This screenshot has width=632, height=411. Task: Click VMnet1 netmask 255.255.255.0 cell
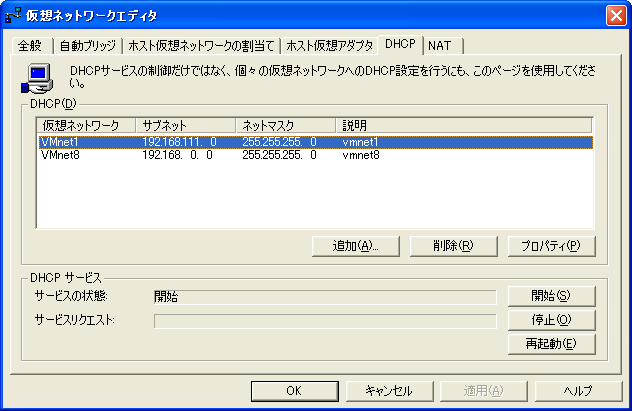279,142
